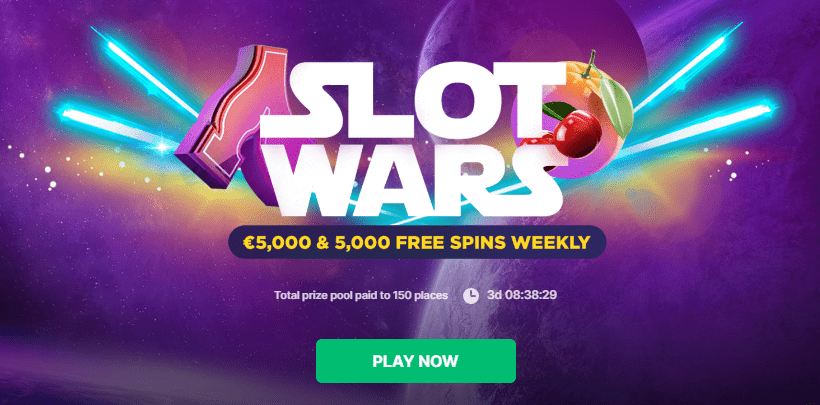Click the white clock icon
Screen dimensions: 820x405
(471, 296)
